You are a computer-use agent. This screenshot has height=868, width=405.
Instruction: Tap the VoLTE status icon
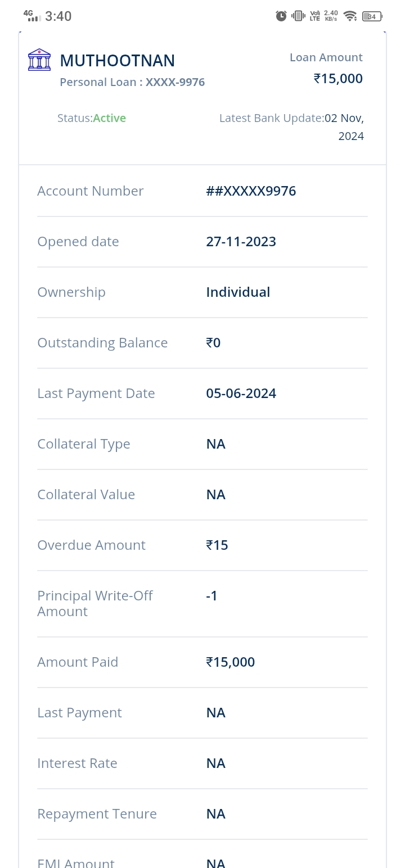[315, 16]
